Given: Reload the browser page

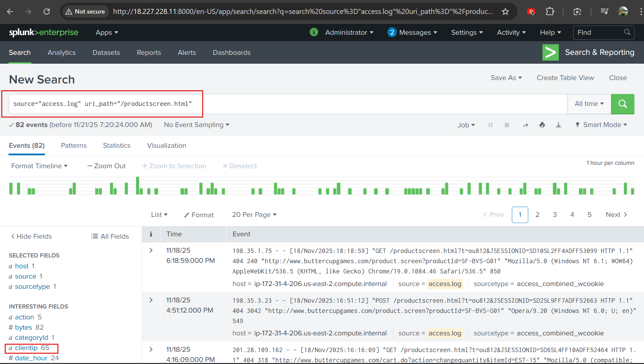Looking at the screenshot, I should (47, 12).
